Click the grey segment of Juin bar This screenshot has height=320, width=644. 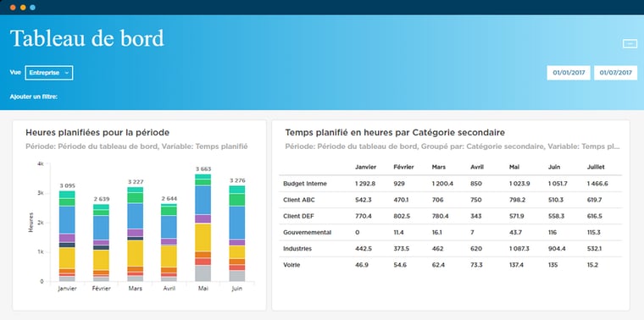(237, 276)
